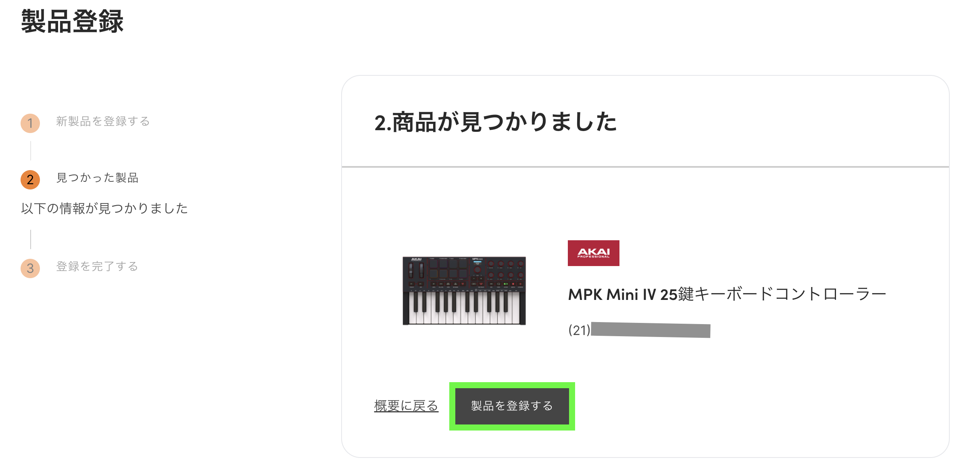Click the connector line between steps 1 and 2
980x466 pixels.
[31, 151]
